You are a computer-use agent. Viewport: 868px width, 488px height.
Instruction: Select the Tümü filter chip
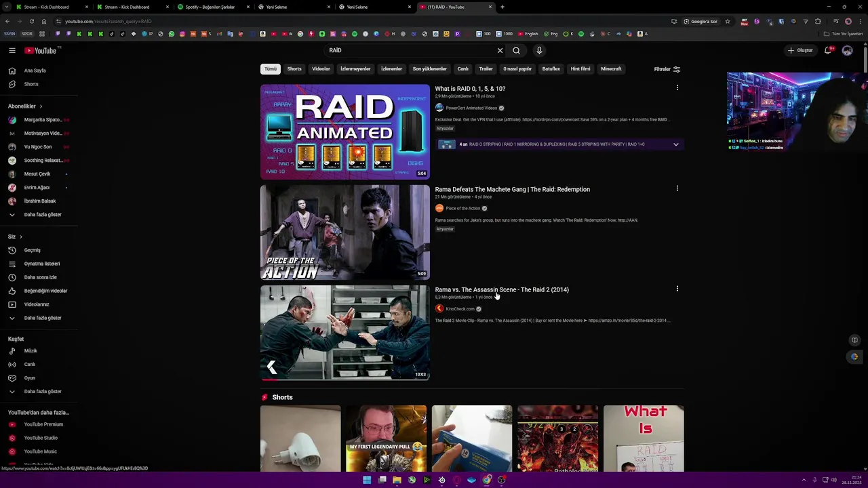coord(271,69)
